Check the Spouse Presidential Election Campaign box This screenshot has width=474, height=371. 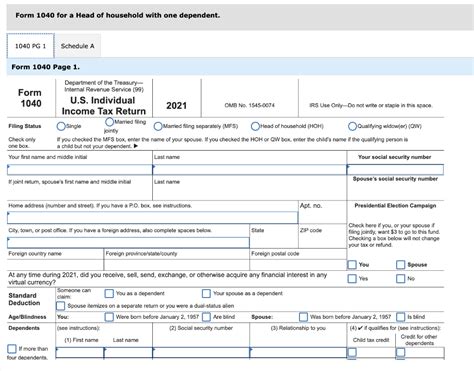(400, 265)
